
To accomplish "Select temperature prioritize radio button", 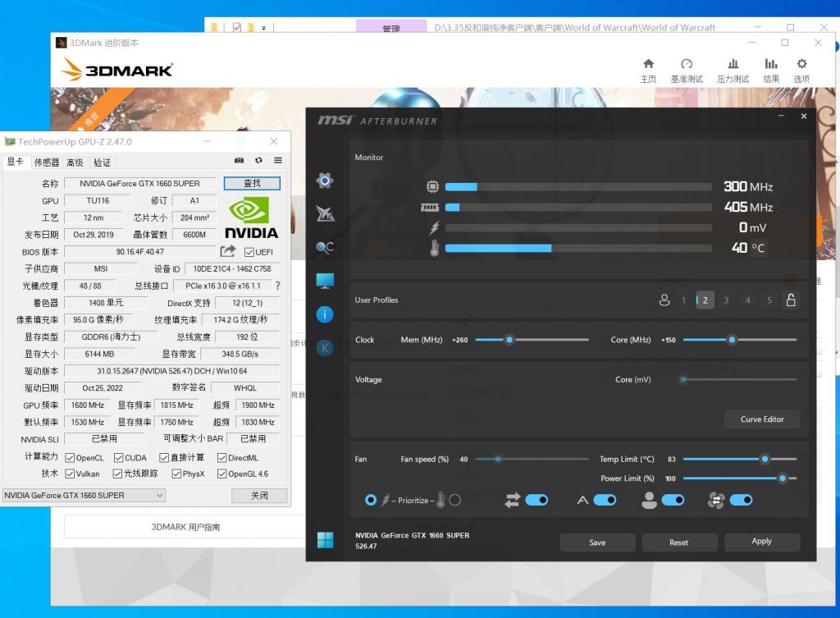I will coord(454,500).
